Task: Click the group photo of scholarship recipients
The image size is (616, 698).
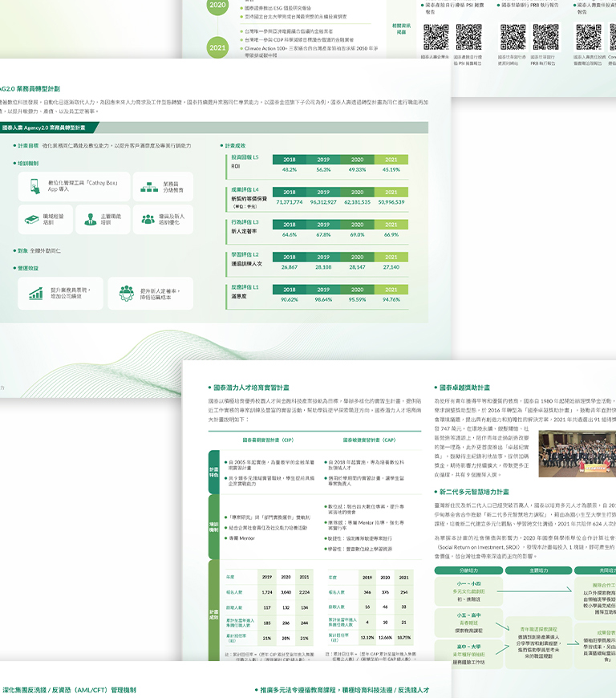Action: click(x=576, y=454)
